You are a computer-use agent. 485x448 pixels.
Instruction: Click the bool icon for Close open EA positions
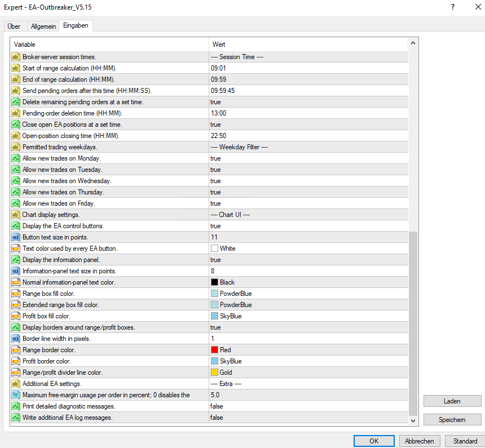[x=15, y=125]
